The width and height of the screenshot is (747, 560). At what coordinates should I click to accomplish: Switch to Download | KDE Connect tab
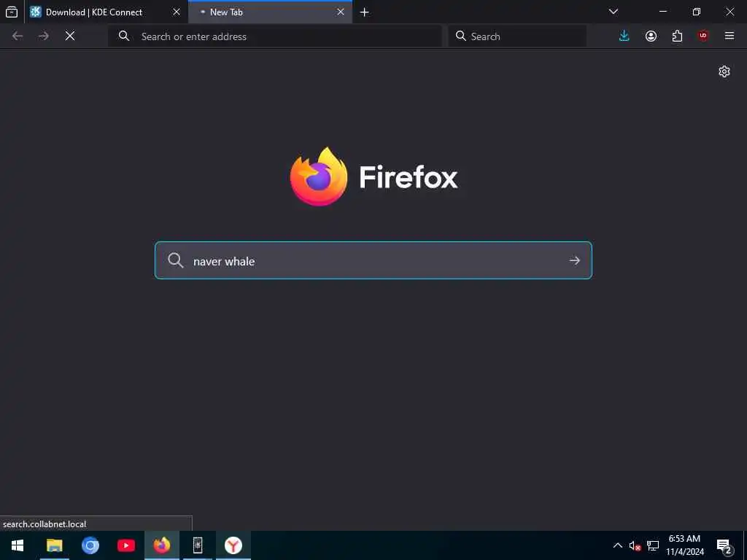105,12
